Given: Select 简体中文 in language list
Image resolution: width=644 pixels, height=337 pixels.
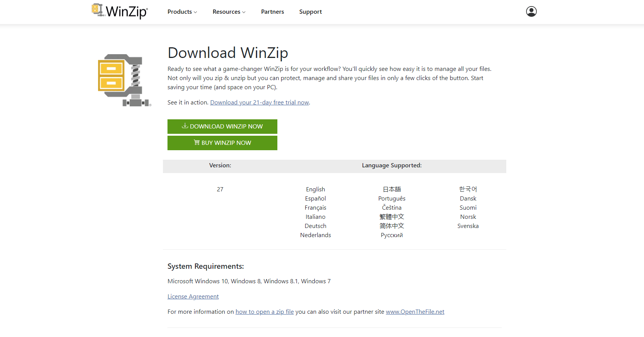Looking at the screenshot, I should coord(392,226).
